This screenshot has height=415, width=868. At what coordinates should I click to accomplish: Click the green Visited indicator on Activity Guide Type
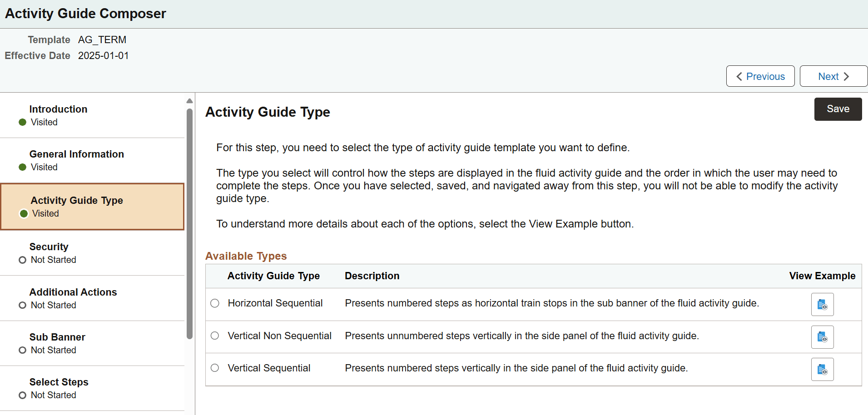tap(23, 213)
